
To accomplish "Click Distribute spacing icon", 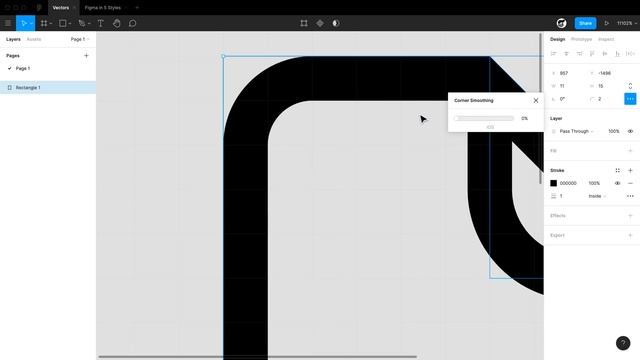I will [x=630, y=53].
